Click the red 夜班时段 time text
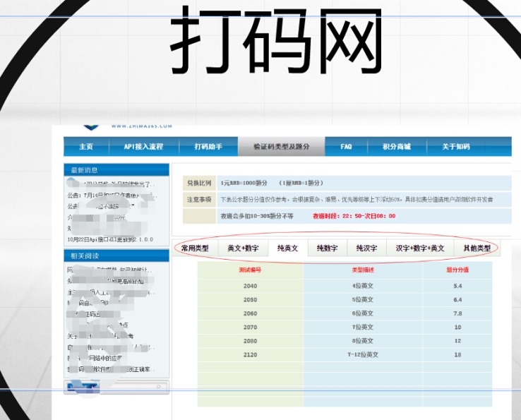The height and width of the screenshot is (420, 521). click(x=354, y=216)
